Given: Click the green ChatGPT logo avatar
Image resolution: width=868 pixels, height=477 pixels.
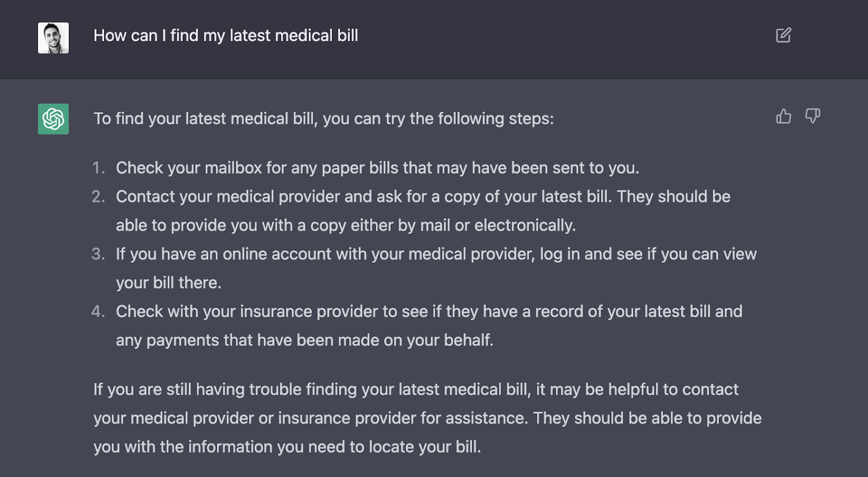Looking at the screenshot, I should coord(53,119).
